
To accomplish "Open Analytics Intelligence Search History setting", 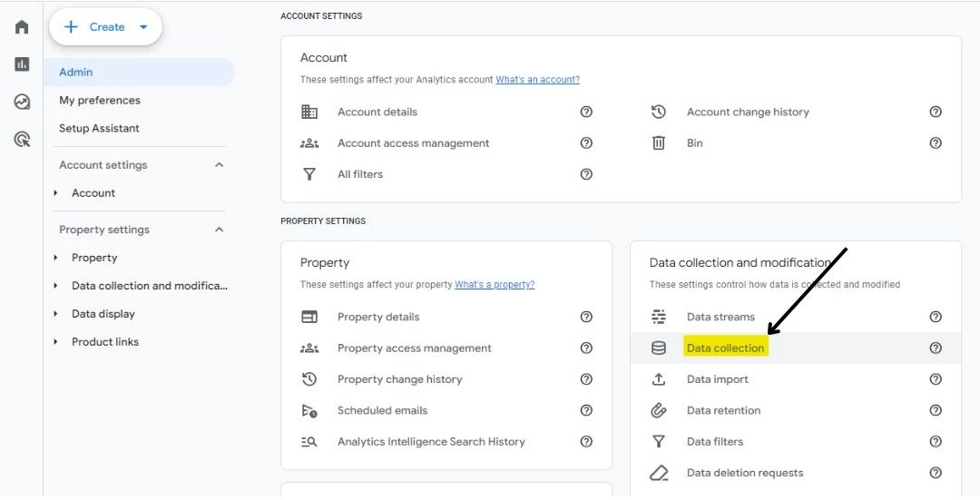I will (x=431, y=442).
